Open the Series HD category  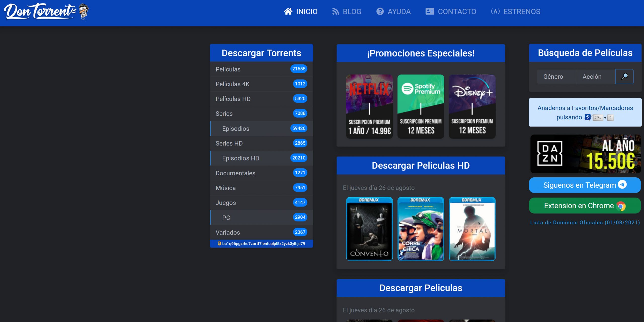261,143
